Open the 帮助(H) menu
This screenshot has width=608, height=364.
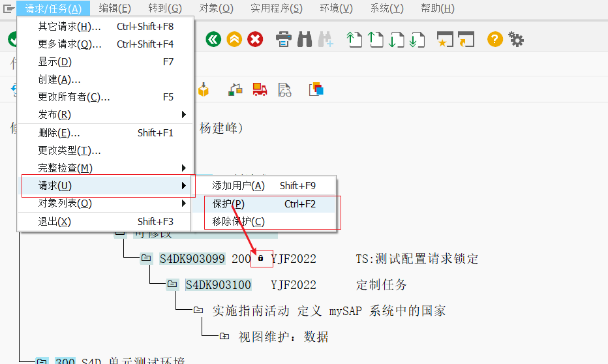pos(437,8)
